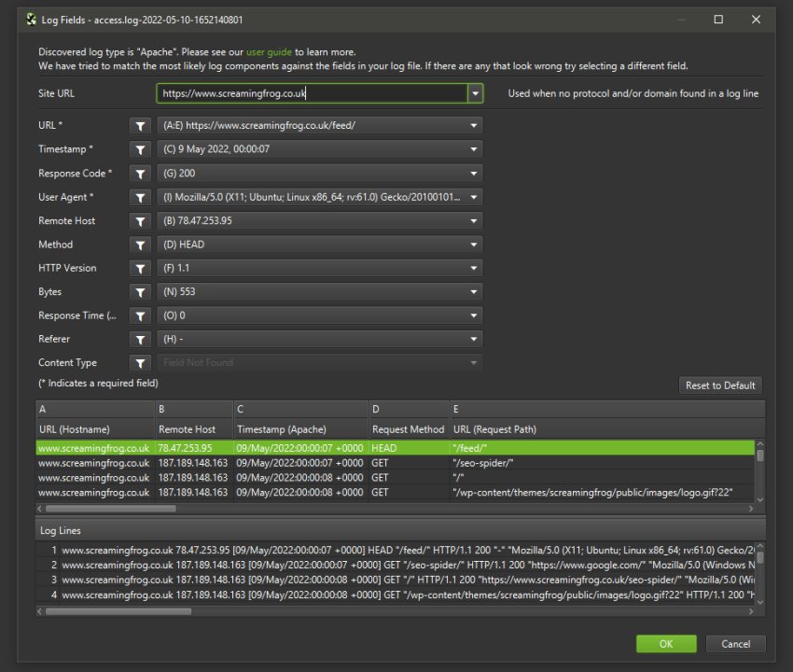The image size is (793, 672).
Task: Click column A header in preview table
Action: [x=95, y=410]
